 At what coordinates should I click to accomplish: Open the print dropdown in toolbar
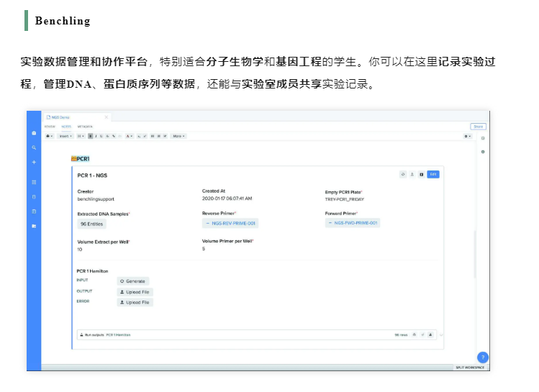[x=50, y=136]
